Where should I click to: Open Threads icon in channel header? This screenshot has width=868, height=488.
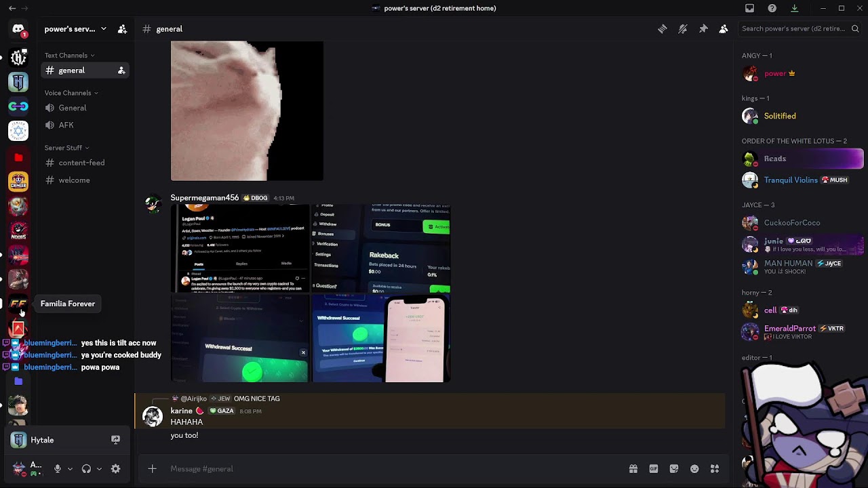tap(663, 28)
